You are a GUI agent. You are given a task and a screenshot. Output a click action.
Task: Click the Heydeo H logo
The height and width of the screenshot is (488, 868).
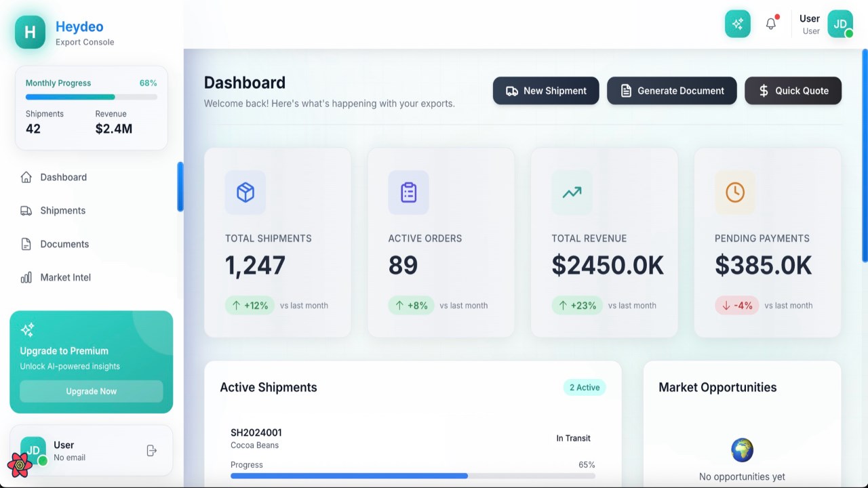(x=30, y=32)
